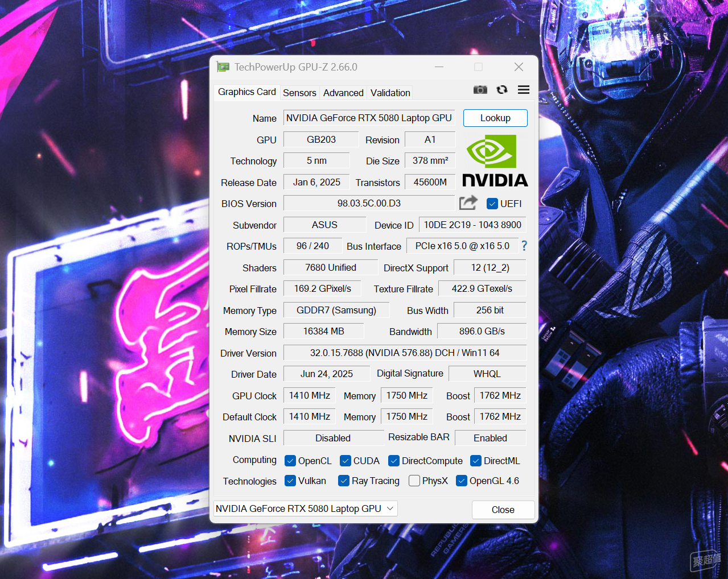Click the Device ID 10DE 2C19 value
The width and height of the screenshot is (728, 579).
tap(472, 225)
